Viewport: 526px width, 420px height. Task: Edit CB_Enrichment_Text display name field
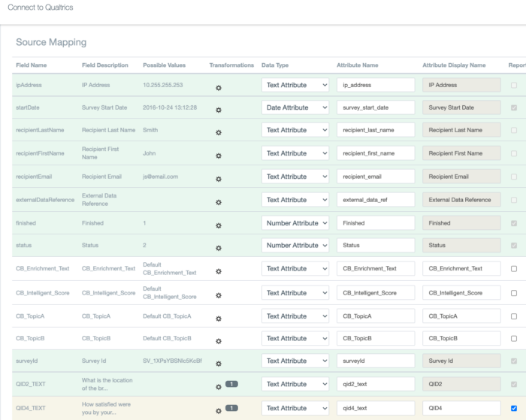coord(461,269)
